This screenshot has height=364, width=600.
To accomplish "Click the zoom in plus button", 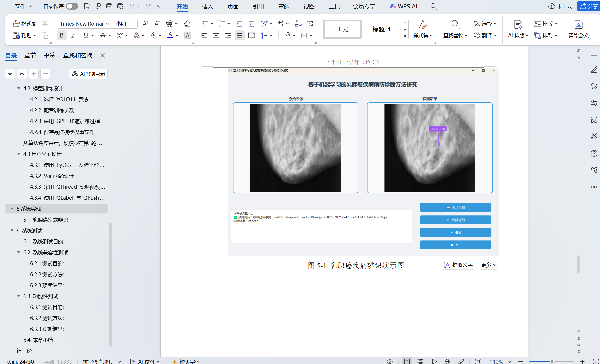I will pos(582,361).
